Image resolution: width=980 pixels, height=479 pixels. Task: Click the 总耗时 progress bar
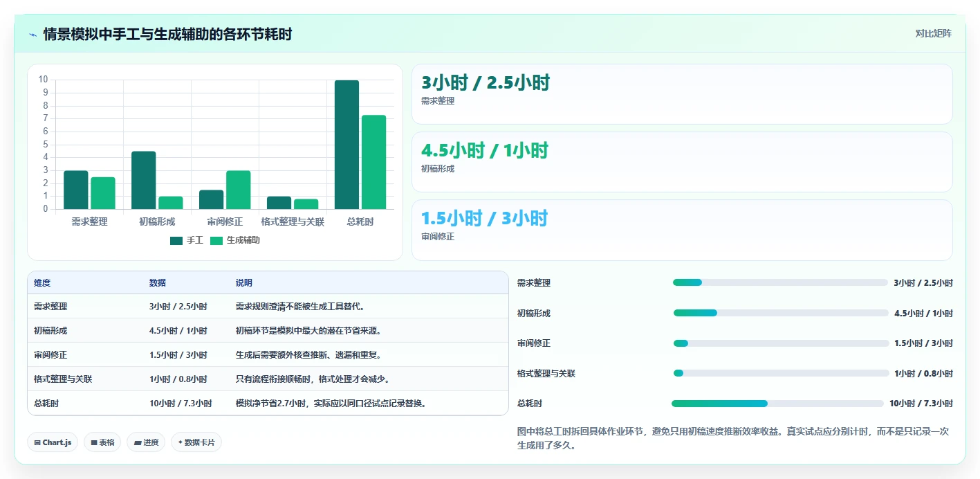point(777,404)
